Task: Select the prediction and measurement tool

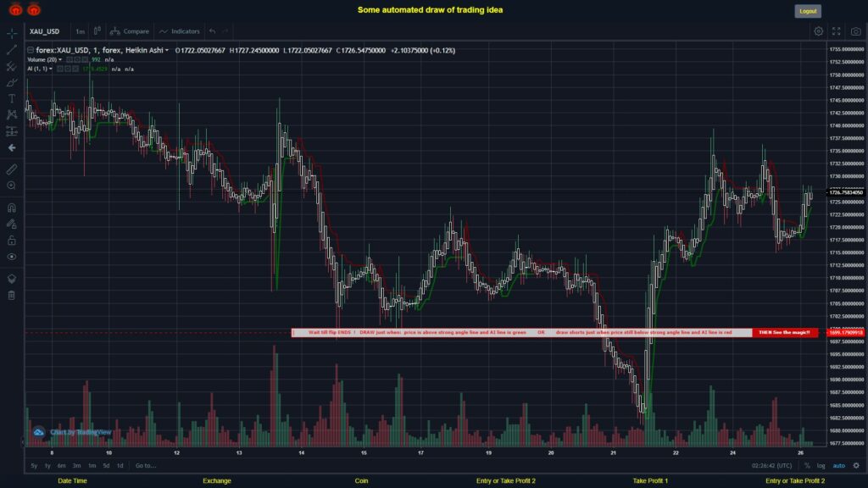Action: [x=12, y=131]
